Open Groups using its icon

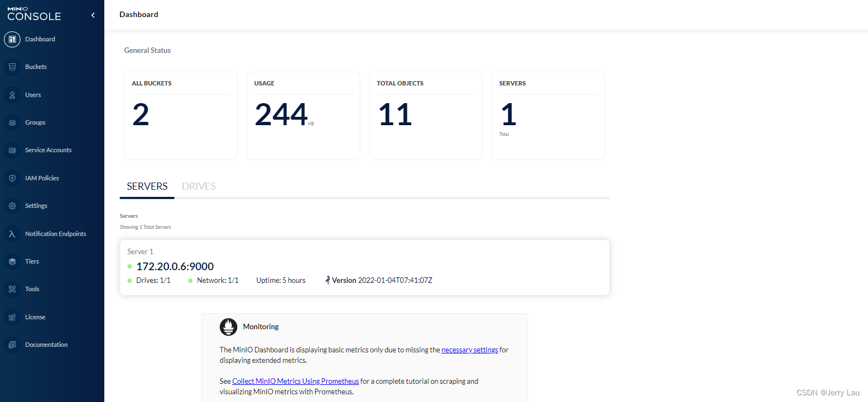pyautogui.click(x=12, y=122)
